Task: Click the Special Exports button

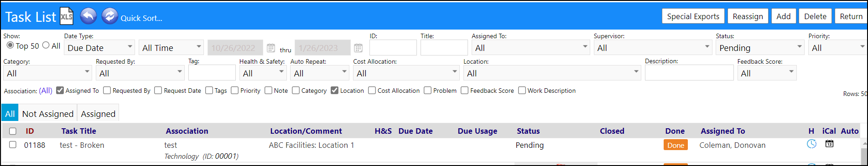Action: 693,16
